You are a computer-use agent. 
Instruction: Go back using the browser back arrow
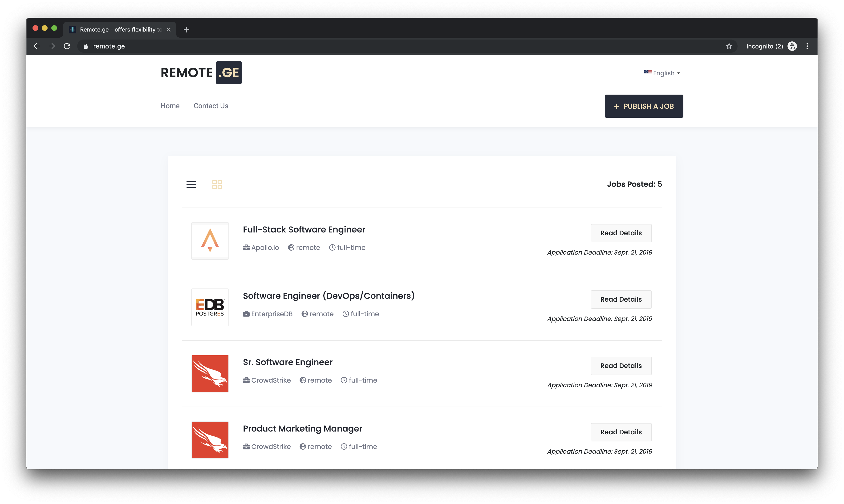point(37,46)
